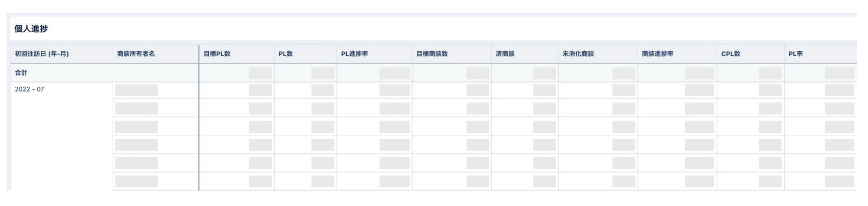Click the 商談所有者名 column header
The height and width of the screenshot is (206, 868).
click(136, 54)
